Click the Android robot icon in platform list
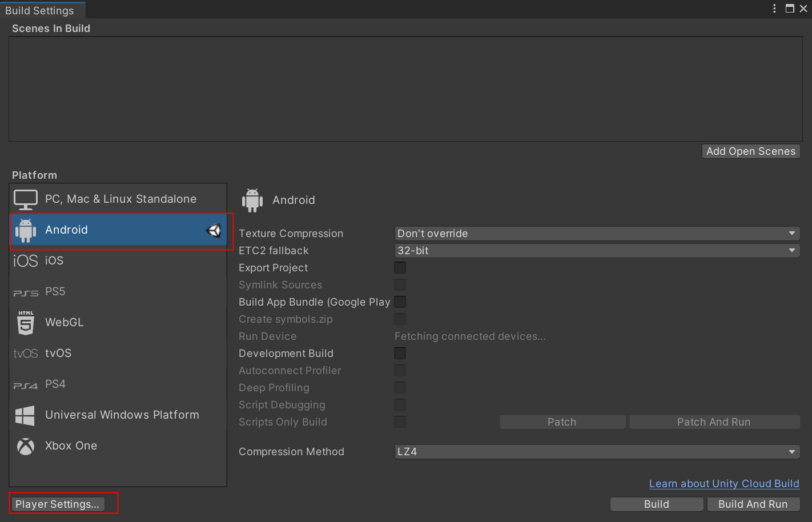This screenshot has width=812, height=522. (x=26, y=230)
